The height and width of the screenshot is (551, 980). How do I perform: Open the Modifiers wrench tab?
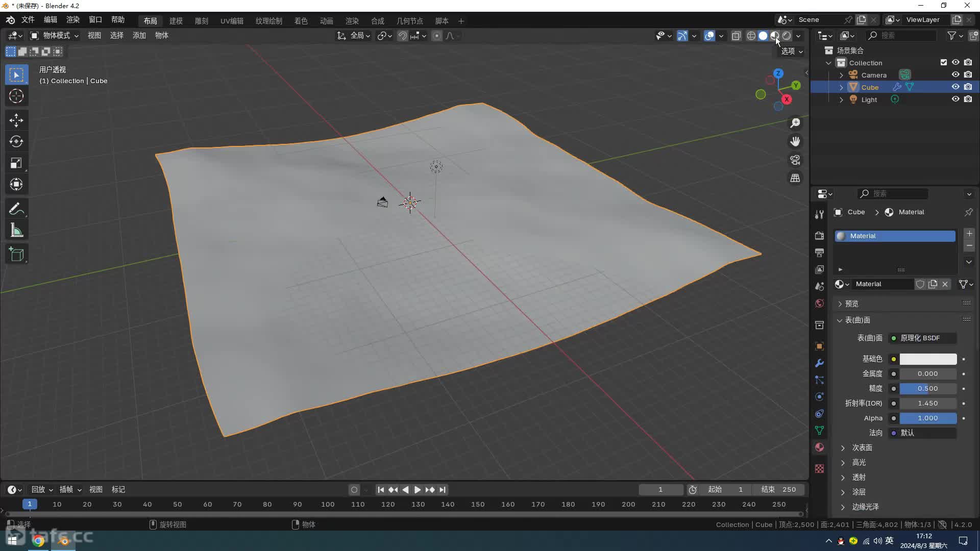(x=819, y=363)
